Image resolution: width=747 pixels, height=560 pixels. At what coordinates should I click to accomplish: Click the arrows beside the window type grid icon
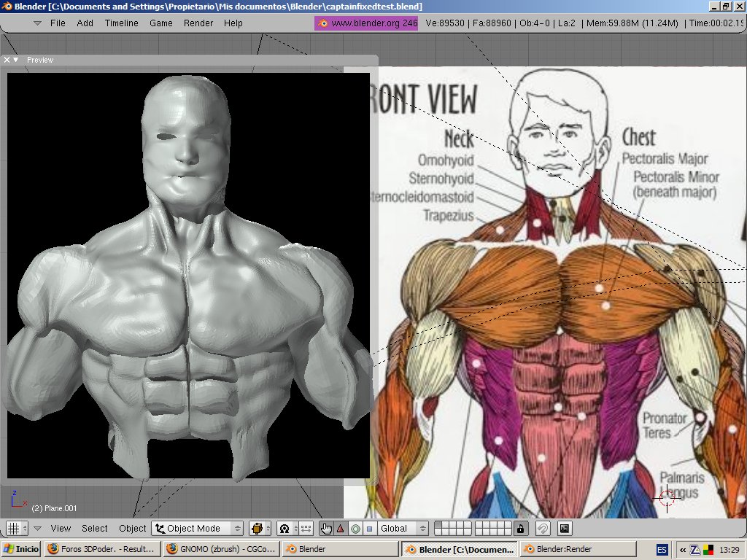25,529
